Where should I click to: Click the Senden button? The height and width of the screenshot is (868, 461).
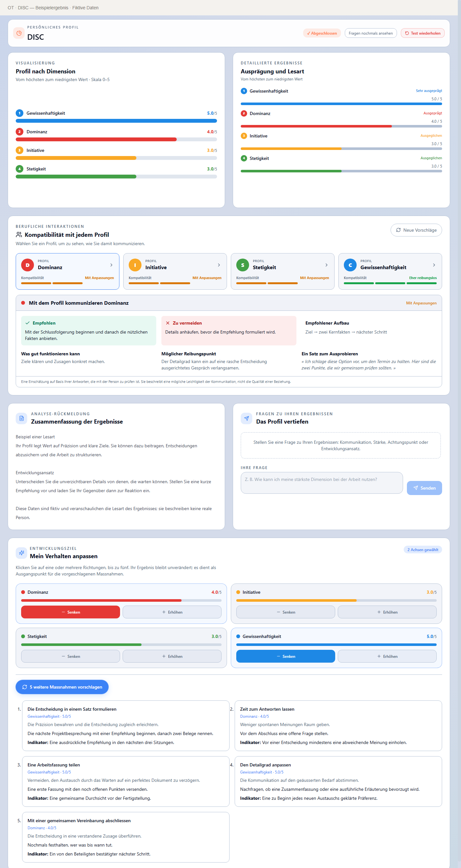pyautogui.click(x=424, y=488)
